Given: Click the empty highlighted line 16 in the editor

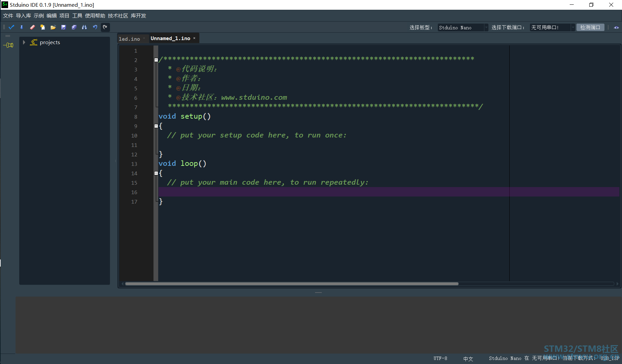Looking at the screenshot, I should 389,192.
